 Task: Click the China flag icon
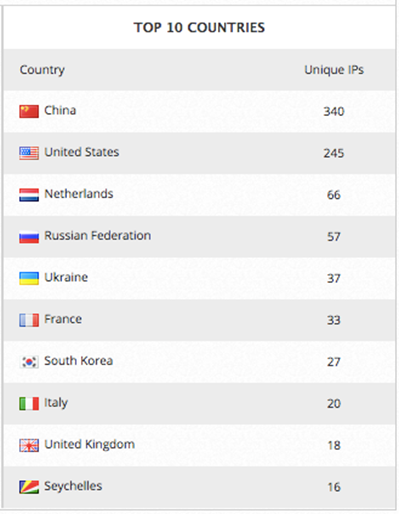click(29, 111)
